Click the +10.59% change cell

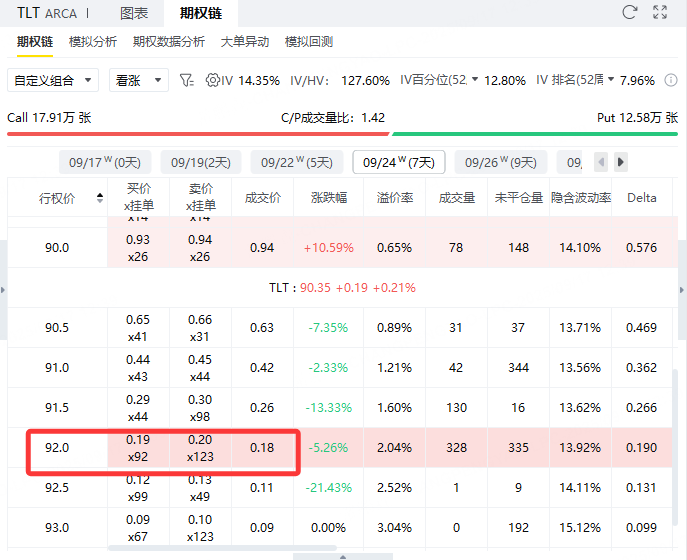pyautogui.click(x=329, y=248)
